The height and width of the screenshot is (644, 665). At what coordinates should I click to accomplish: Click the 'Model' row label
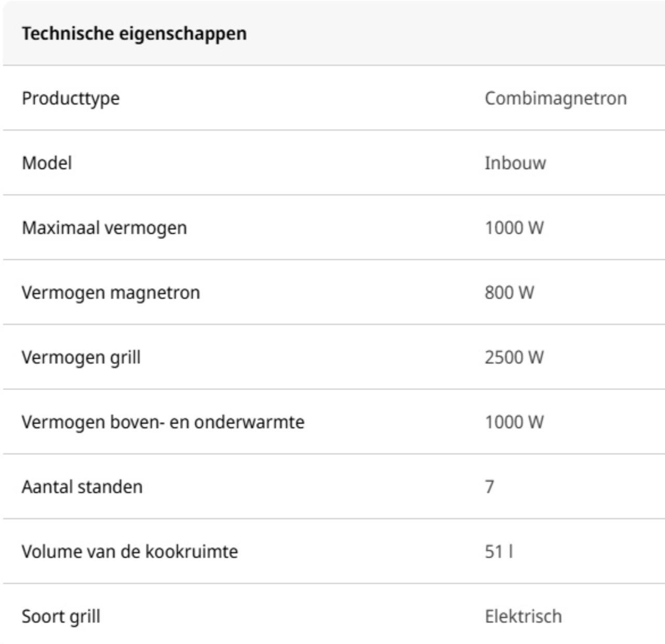47,163
